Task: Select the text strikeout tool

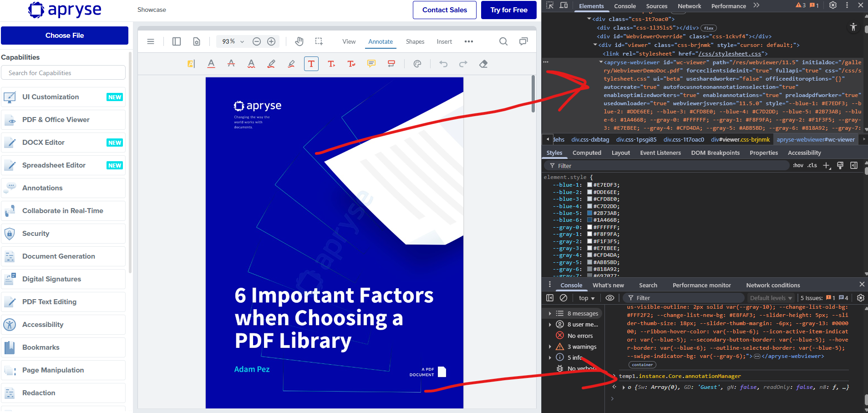Action: [x=231, y=64]
